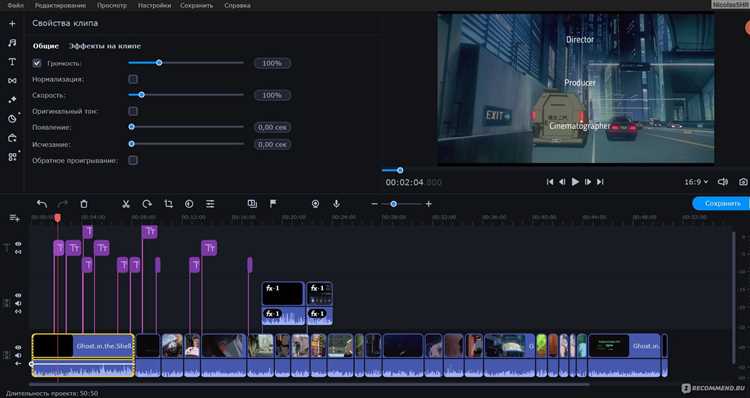This screenshot has height=398, width=750.
Task: Open the Справка menu
Action: pyautogui.click(x=237, y=5)
